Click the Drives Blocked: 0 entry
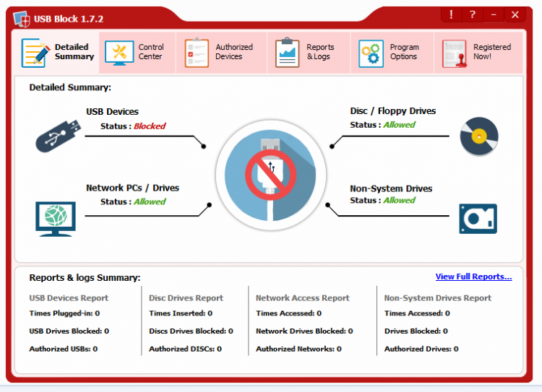 point(416,331)
